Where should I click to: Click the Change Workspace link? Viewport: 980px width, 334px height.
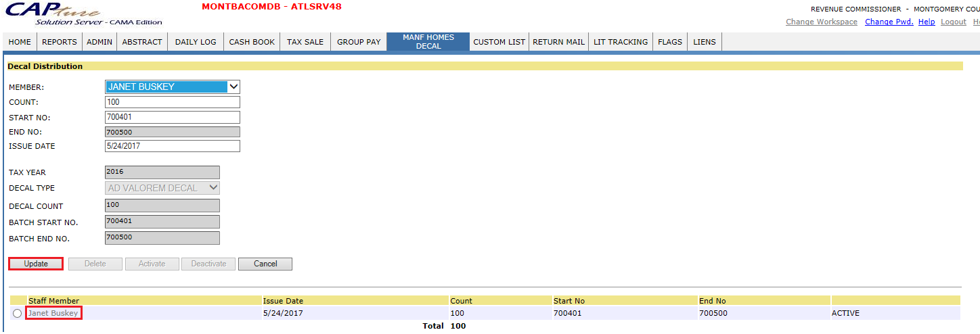click(x=821, y=22)
